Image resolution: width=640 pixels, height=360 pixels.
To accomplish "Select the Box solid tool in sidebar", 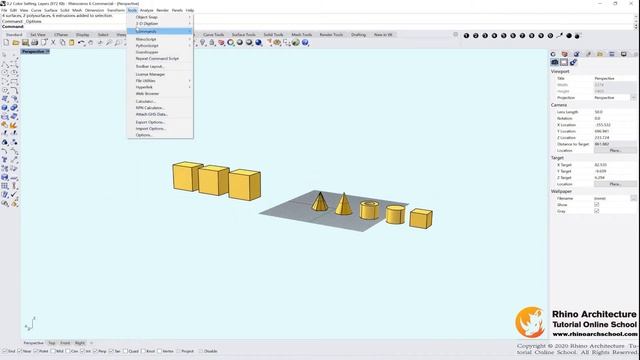I will (x=4, y=107).
